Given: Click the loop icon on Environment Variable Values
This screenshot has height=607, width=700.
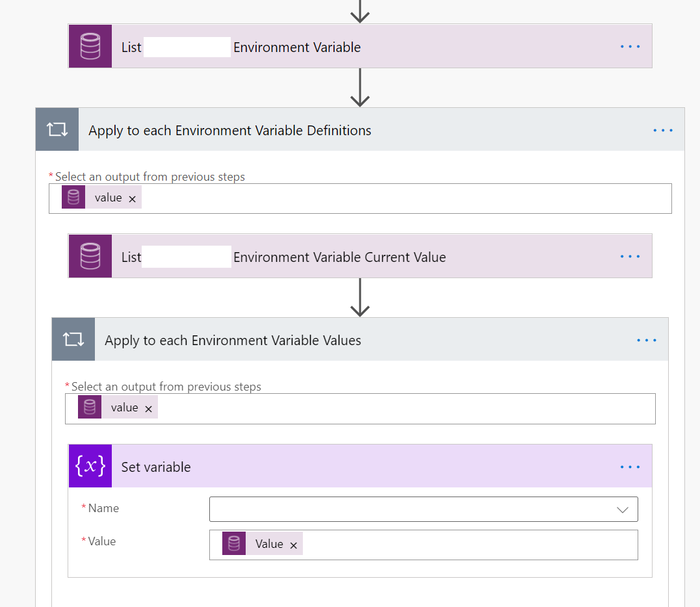Looking at the screenshot, I should [73, 339].
